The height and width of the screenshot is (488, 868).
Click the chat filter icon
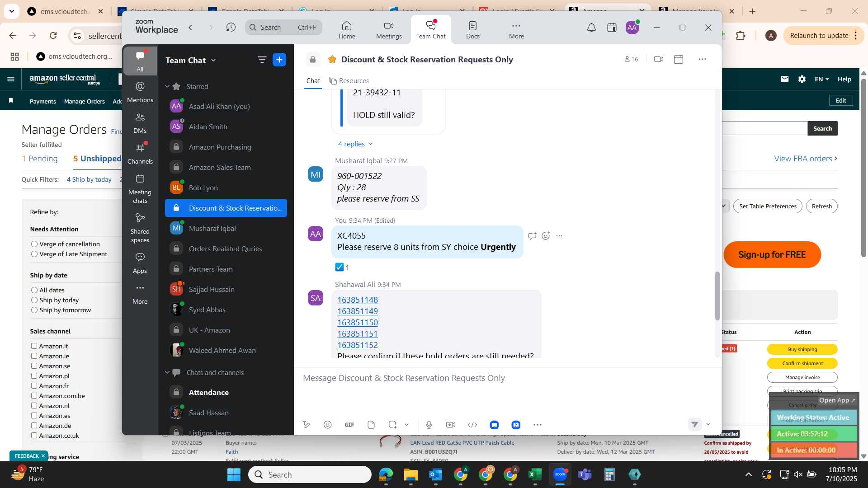tap(262, 60)
